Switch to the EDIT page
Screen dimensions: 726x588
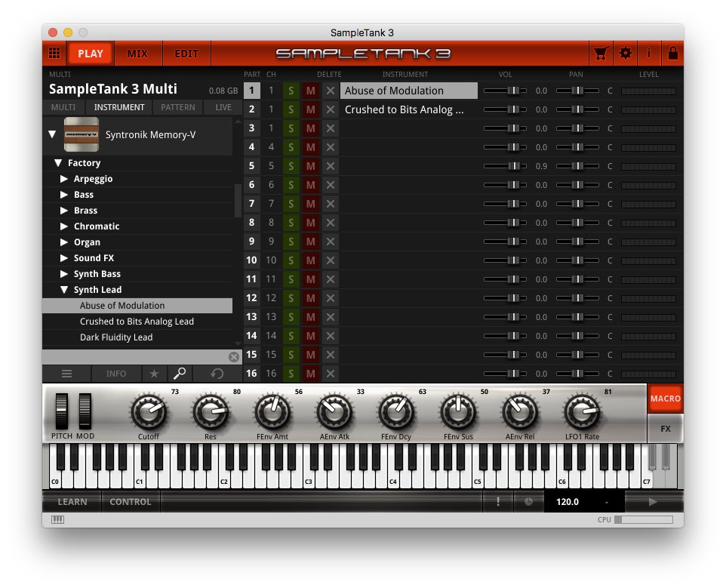[x=186, y=54]
